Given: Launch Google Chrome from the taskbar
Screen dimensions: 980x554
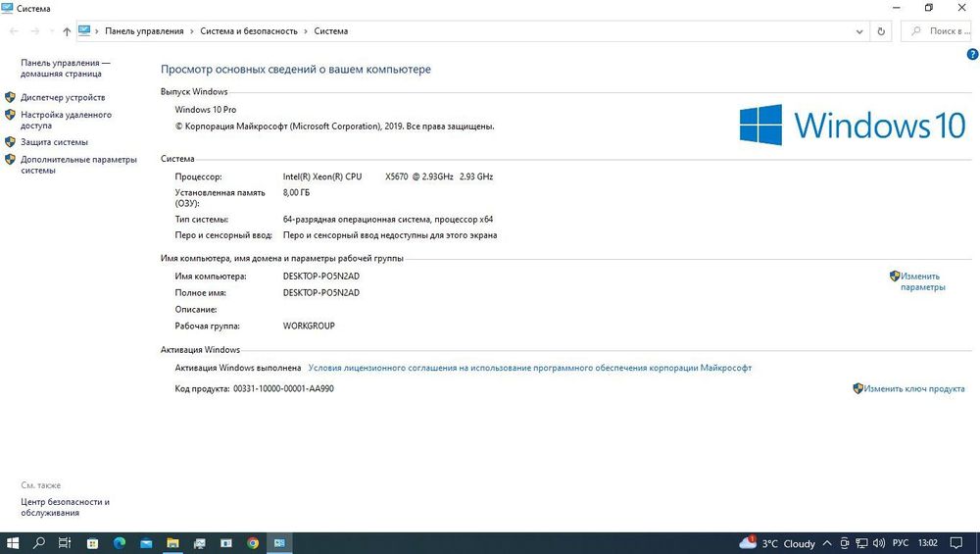Looking at the screenshot, I should pos(253,543).
